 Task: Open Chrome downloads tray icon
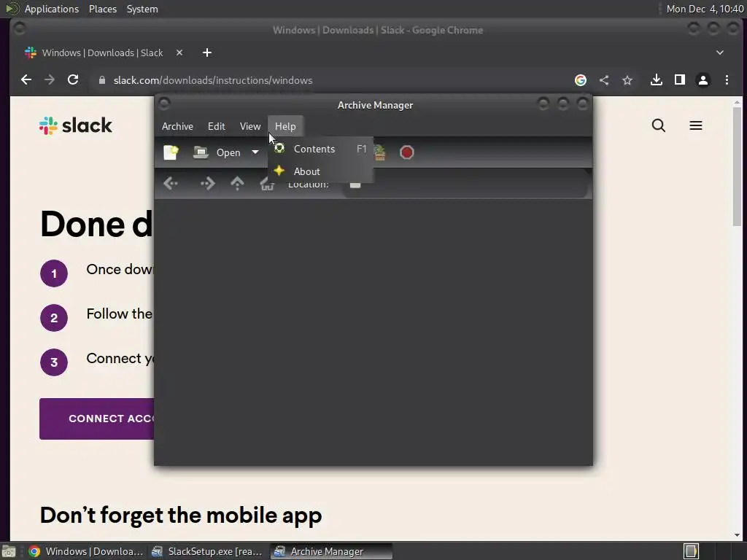tap(656, 80)
